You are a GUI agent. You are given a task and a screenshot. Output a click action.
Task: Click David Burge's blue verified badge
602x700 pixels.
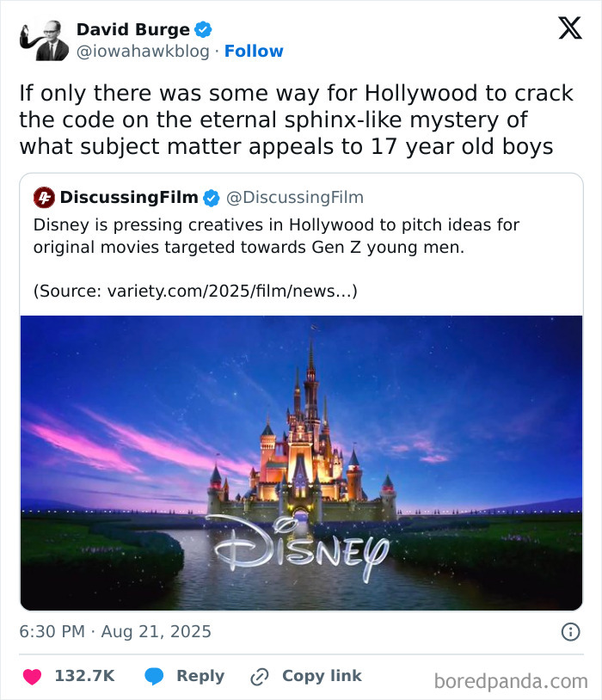(203, 28)
